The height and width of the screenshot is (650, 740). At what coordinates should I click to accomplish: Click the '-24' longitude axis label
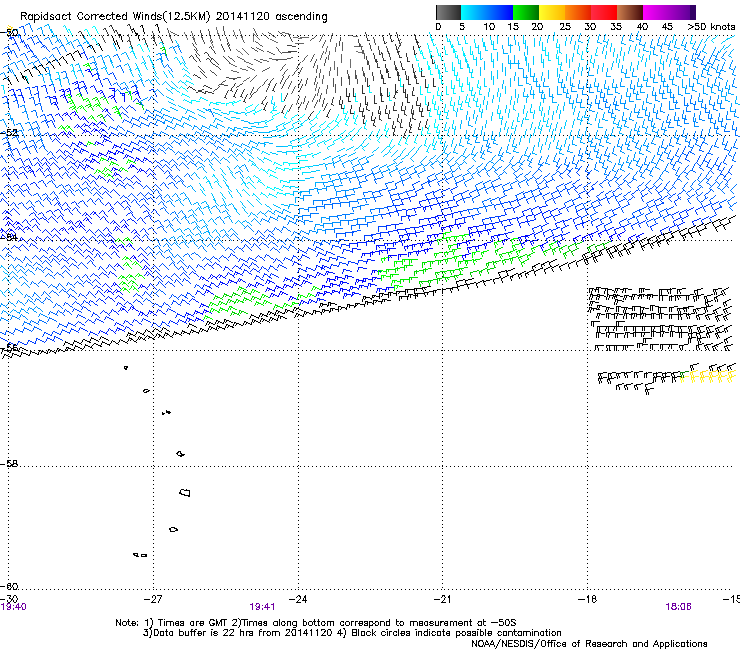tap(298, 599)
